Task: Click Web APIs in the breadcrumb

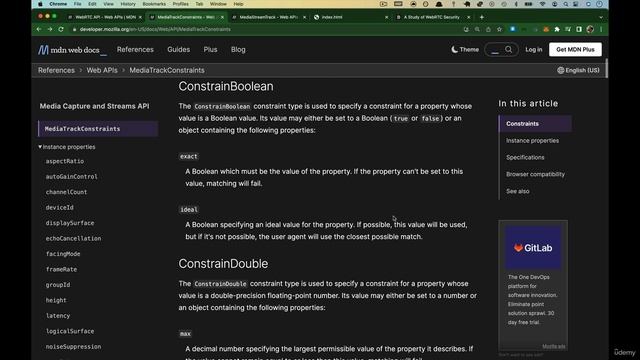Action: 102,70
